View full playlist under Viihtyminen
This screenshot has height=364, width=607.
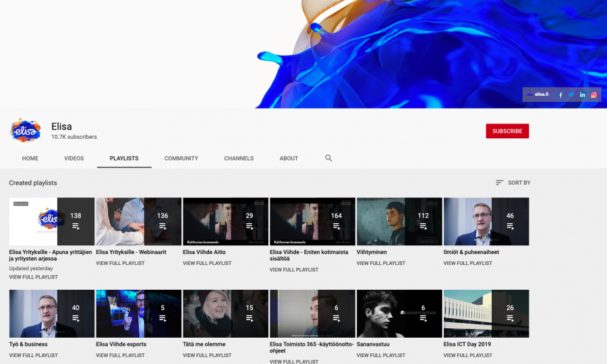[381, 263]
